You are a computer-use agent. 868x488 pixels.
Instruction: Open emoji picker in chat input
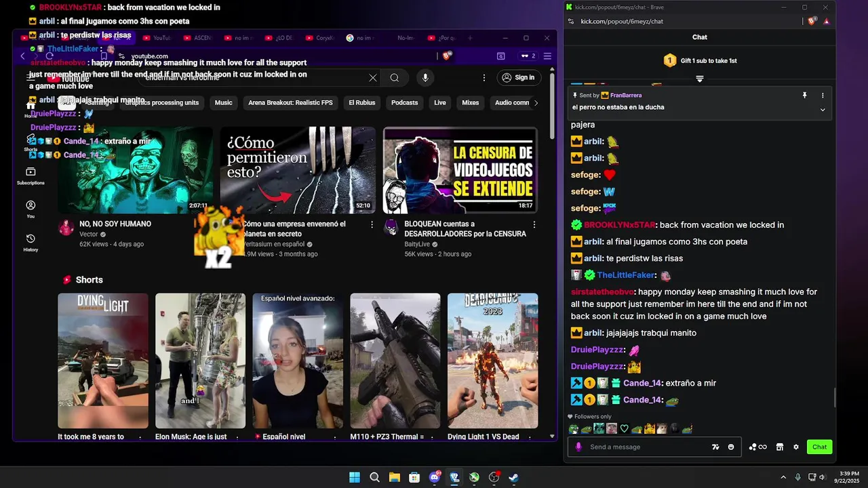[x=731, y=447]
